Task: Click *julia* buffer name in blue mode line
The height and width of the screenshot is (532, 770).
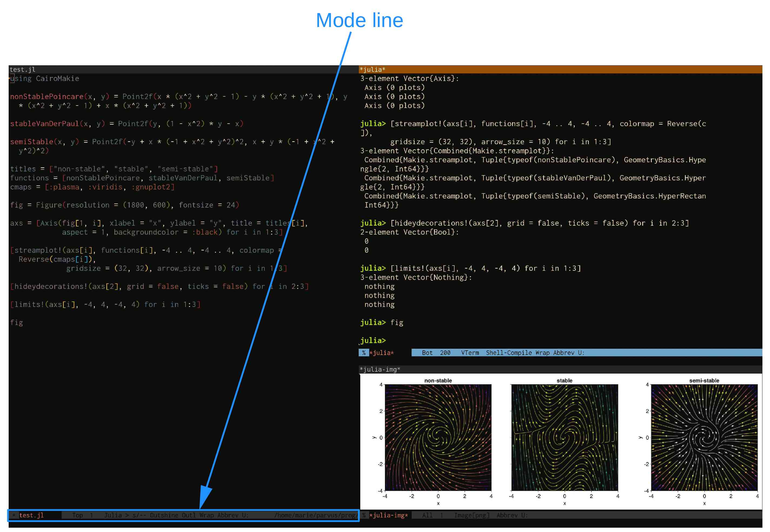Action: coord(382,353)
